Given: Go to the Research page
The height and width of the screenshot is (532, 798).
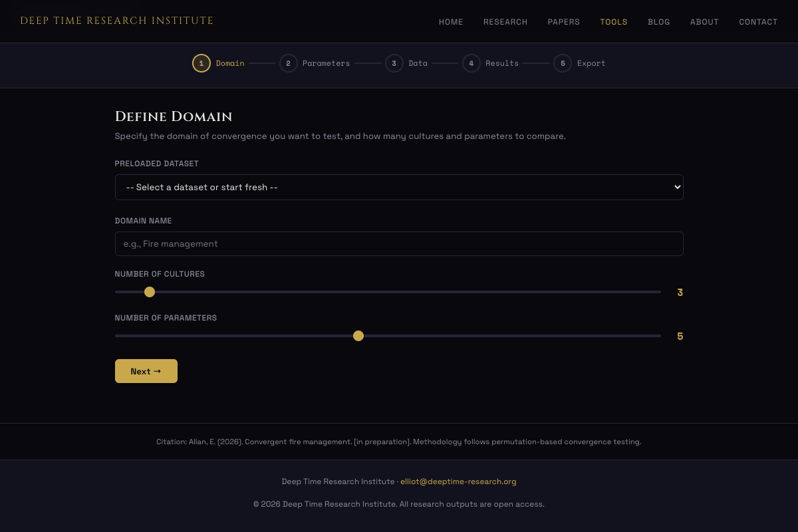Looking at the screenshot, I should [505, 22].
